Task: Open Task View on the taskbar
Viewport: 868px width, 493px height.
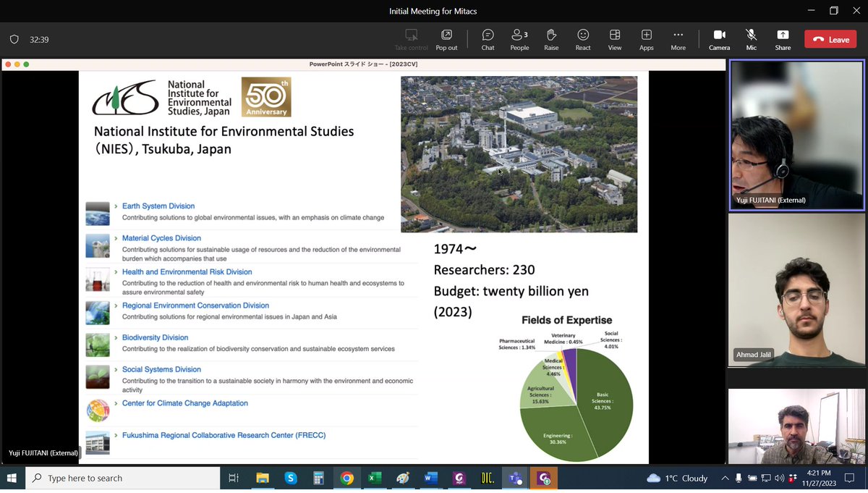Action: coord(234,478)
